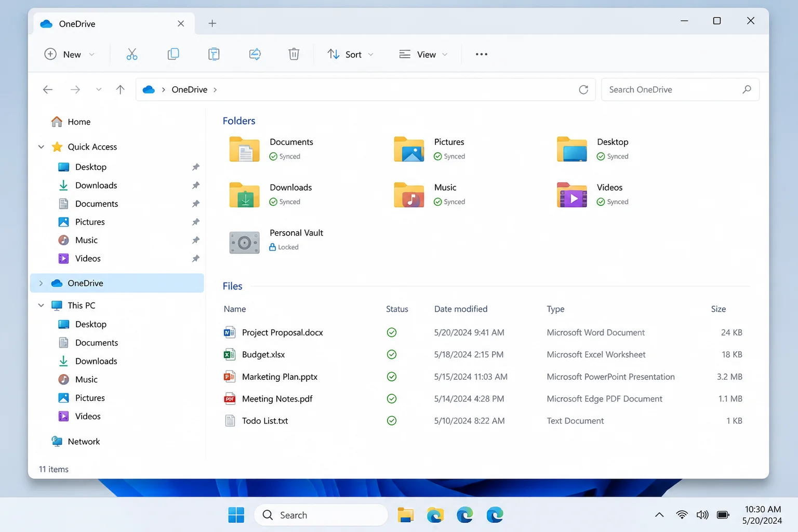Open the Videos folder in Folders section
The height and width of the screenshot is (532, 798).
click(572, 195)
